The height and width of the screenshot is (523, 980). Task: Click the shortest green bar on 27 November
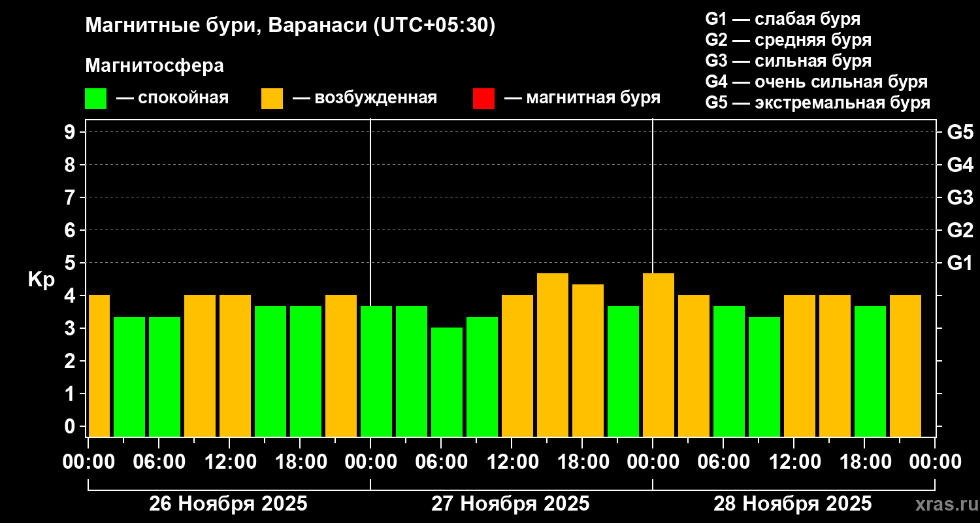pyautogui.click(x=447, y=382)
